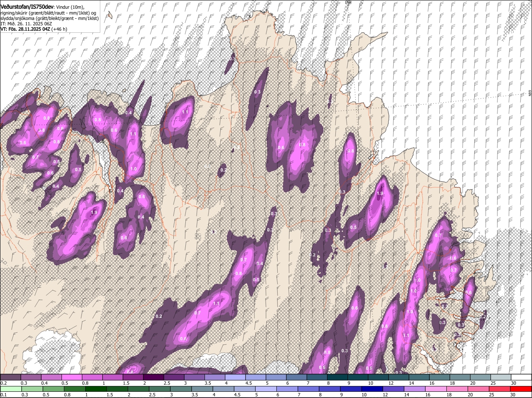Click the Veðurstofan/IS750dev map title text
This screenshot has width=532, height=398.
coord(27,7)
